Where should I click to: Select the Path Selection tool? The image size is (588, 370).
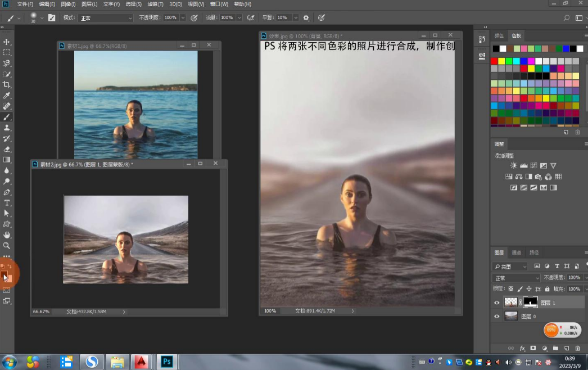tap(7, 214)
